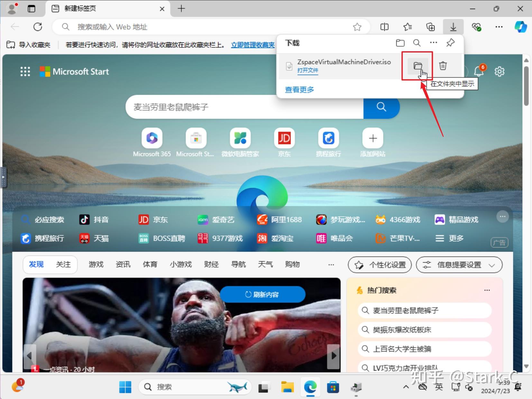Image resolution: width=532 pixels, height=399 pixels.
Task: Open the 爱奇艺 quick link
Action: pos(216,220)
